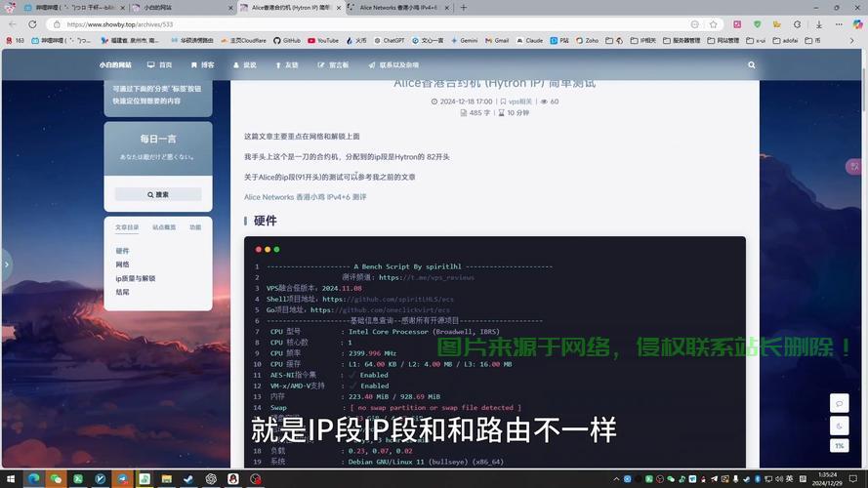
Task: Open the Gemini bookmark
Action: click(x=464, y=41)
